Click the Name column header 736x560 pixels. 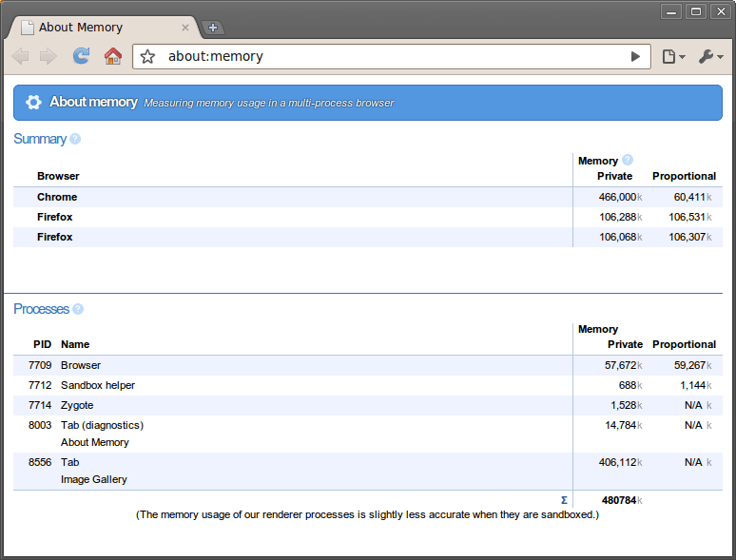(x=75, y=344)
